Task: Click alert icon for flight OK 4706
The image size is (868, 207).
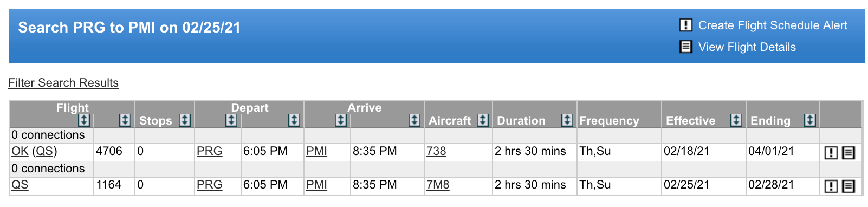Action: [x=831, y=153]
